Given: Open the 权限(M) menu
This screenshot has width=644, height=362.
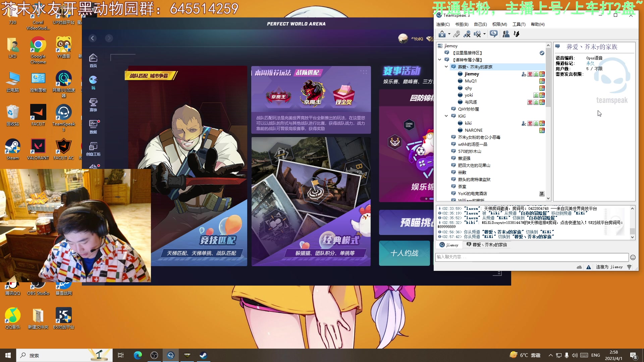Looking at the screenshot, I should [499, 24].
